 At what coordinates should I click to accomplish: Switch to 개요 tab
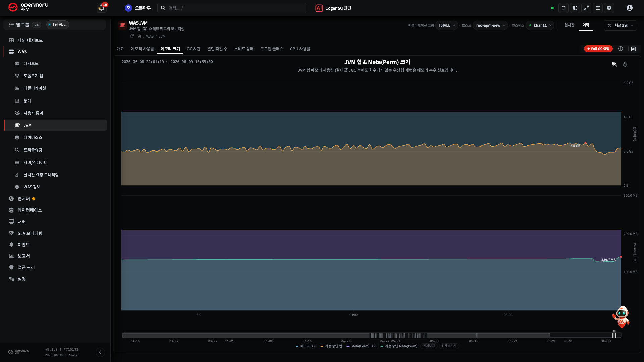pos(120,49)
